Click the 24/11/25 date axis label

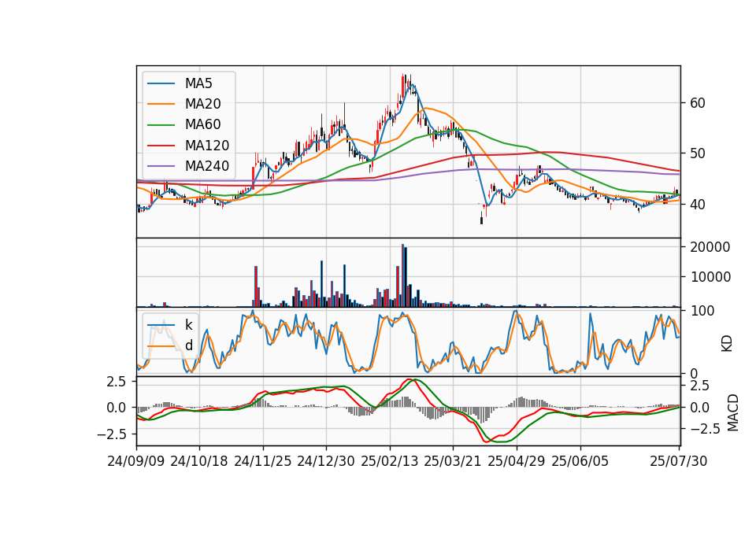click(263, 461)
